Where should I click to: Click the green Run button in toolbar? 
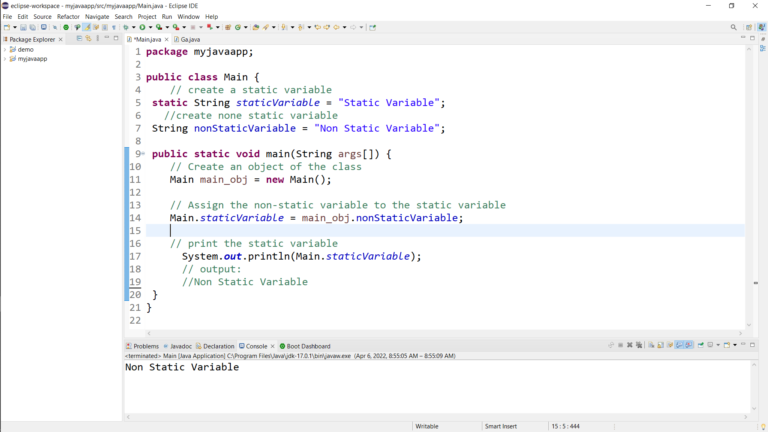141,27
